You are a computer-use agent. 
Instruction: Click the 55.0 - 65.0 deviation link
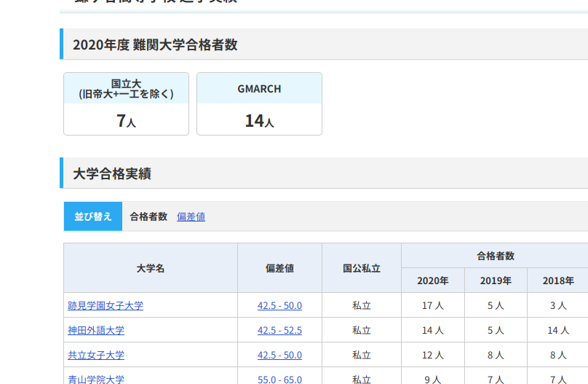coord(279,379)
